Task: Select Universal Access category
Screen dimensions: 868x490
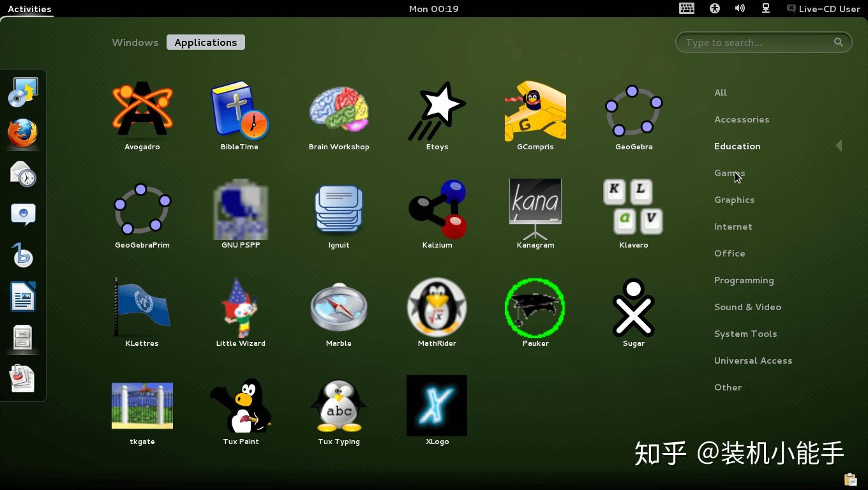Action: pyautogui.click(x=753, y=360)
